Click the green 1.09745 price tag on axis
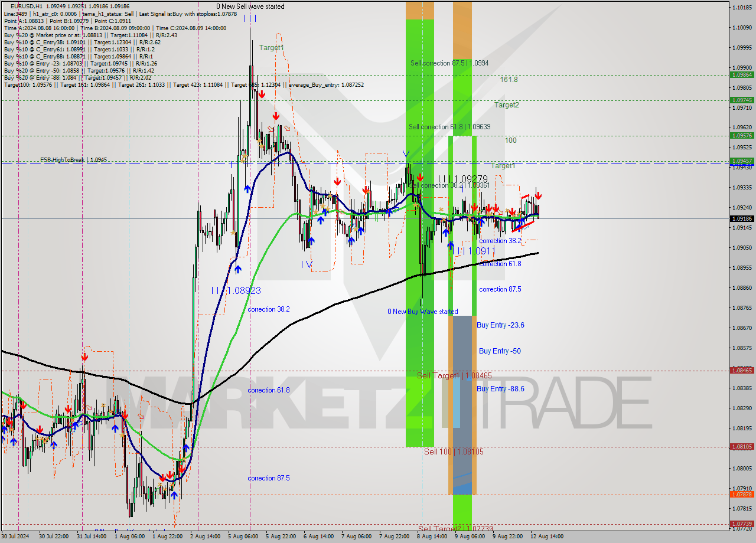The image size is (756, 543). click(742, 100)
